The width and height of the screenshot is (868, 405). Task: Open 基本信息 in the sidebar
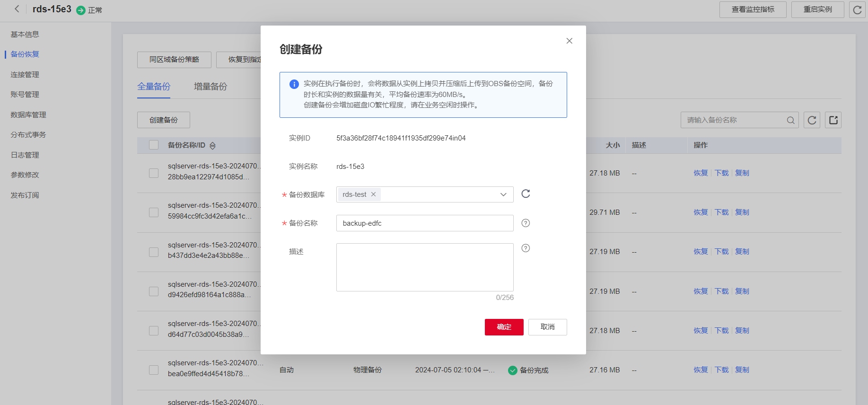[x=25, y=35]
